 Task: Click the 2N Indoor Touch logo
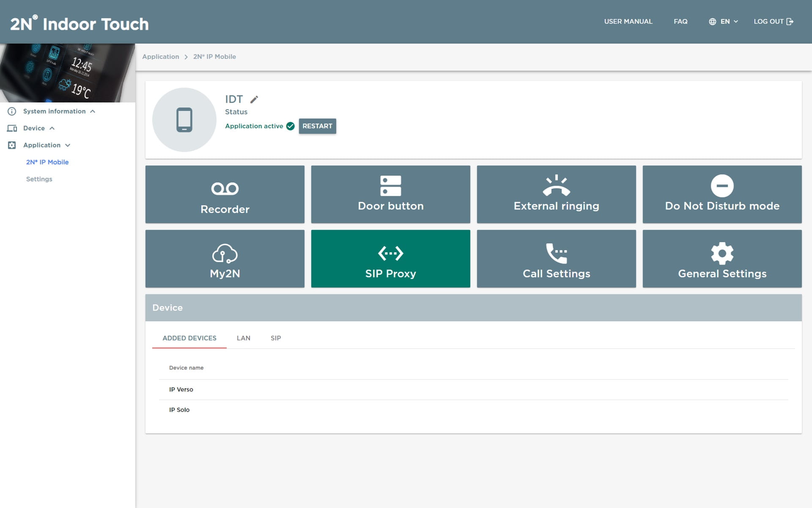click(x=80, y=24)
